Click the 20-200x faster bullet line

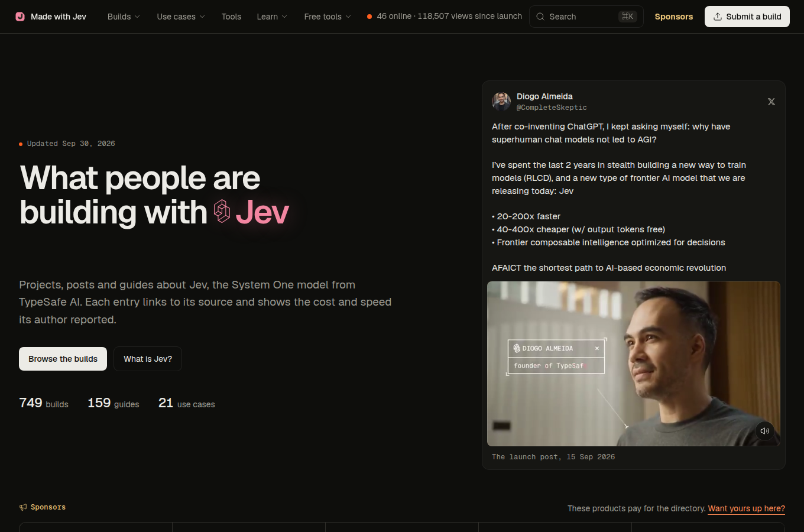[526, 216]
